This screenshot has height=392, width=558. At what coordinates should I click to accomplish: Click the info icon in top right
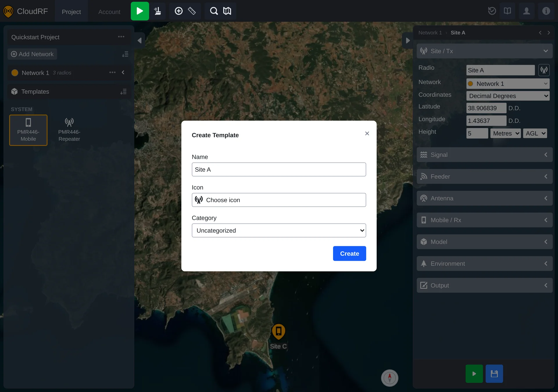[x=546, y=11]
